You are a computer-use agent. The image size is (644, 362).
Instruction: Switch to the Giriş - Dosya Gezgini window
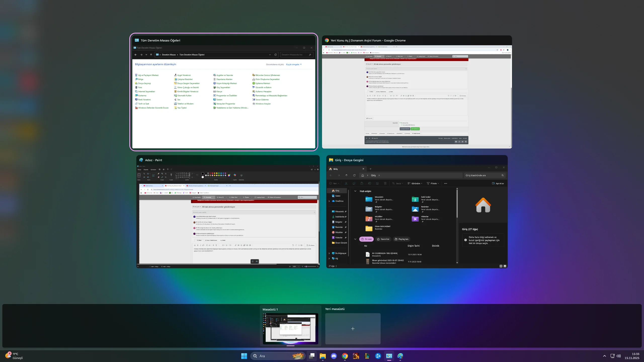pos(417,216)
